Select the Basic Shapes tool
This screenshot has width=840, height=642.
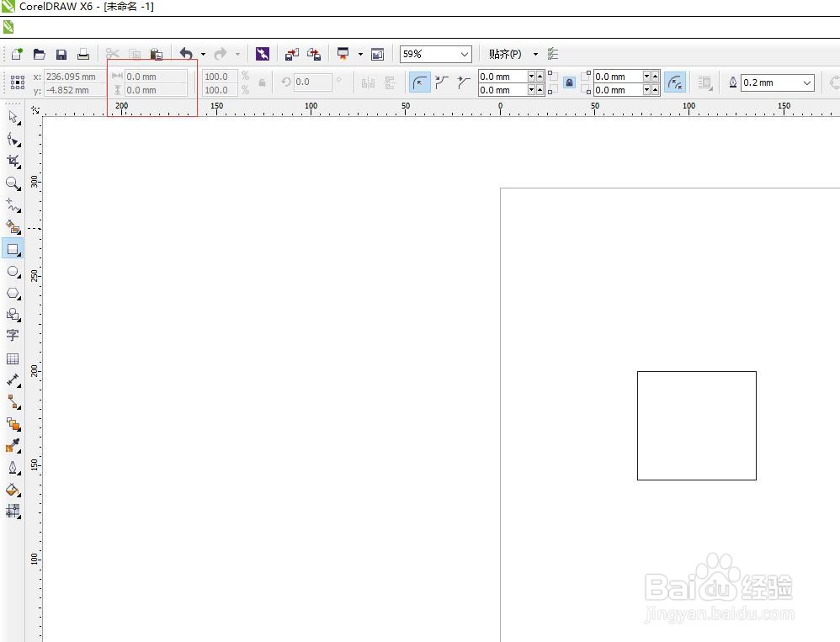(13, 315)
